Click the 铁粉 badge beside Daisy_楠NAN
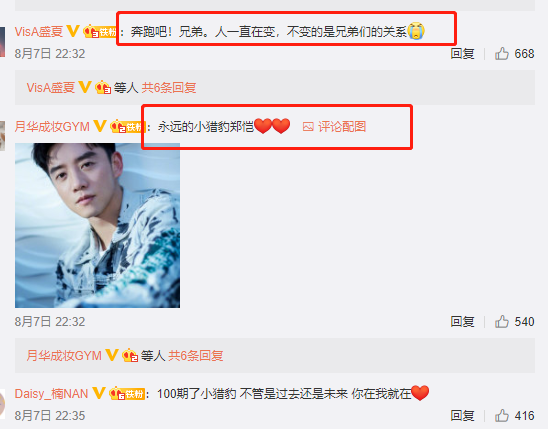The width and height of the screenshot is (548, 429). tap(127, 394)
